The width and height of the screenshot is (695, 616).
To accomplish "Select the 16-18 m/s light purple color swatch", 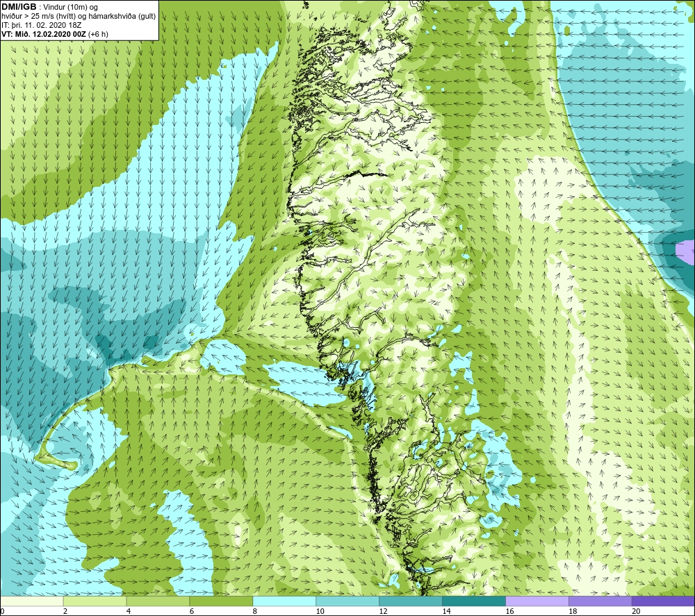I will [x=537, y=601].
